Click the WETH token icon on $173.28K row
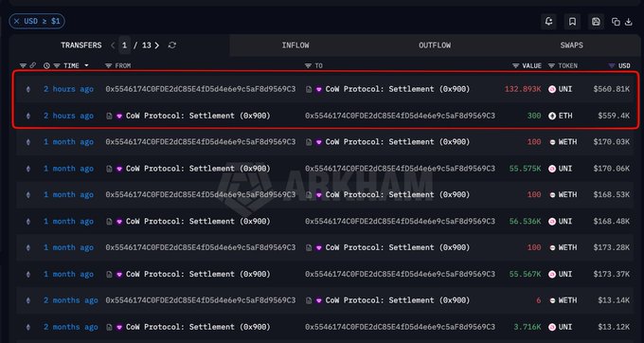This screenshot has height=343, width=644. (553, 247)
